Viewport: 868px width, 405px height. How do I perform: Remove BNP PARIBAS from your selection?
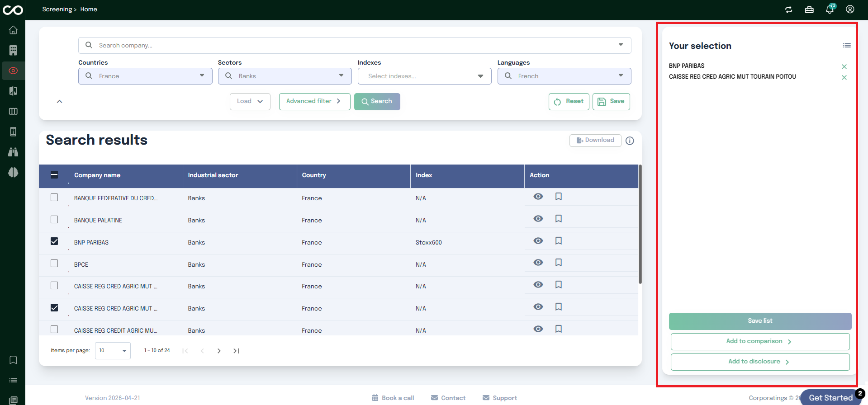[844, 66]
